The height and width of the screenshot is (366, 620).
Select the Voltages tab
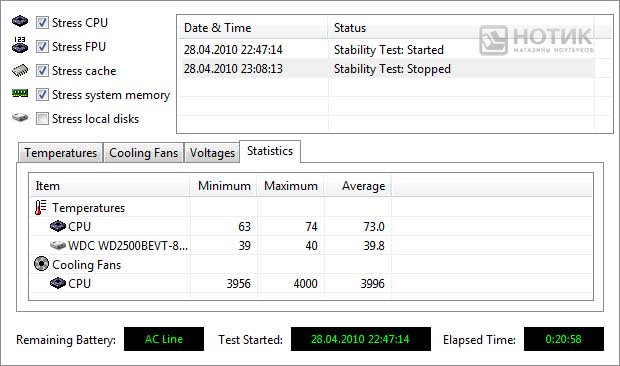pyautogui.click(x=212, y=153)
